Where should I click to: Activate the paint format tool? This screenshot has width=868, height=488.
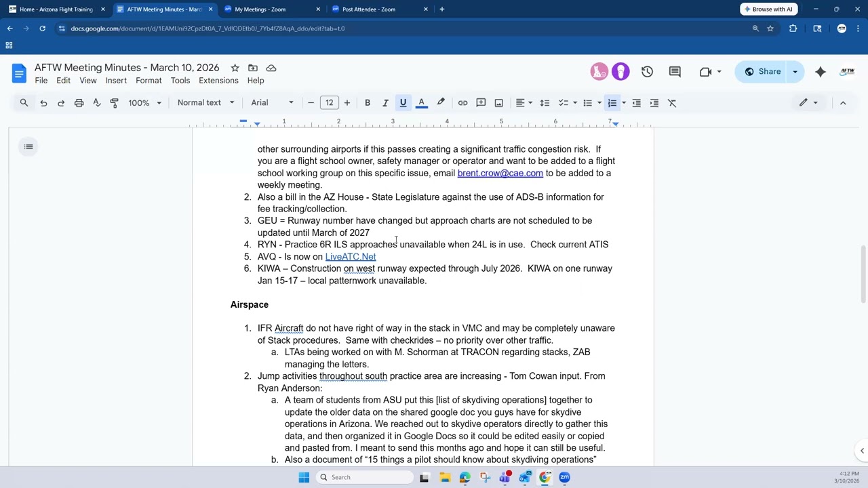click(114, 103)
